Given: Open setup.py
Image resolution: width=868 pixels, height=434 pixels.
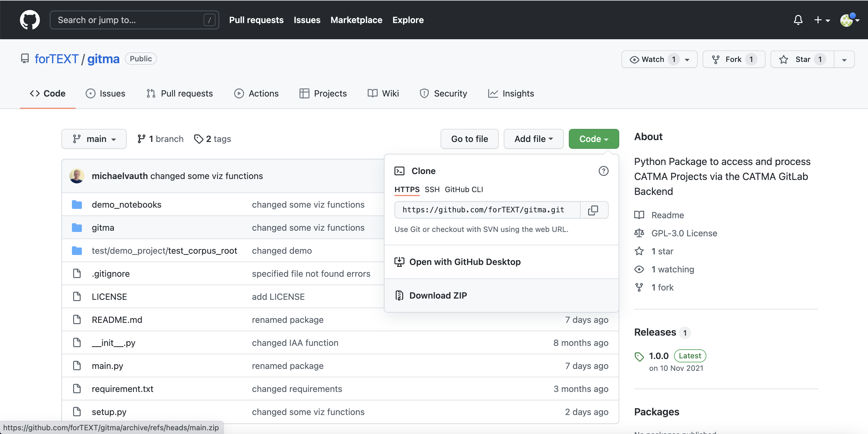Looking at the screenshot, I should coord(109,412).
